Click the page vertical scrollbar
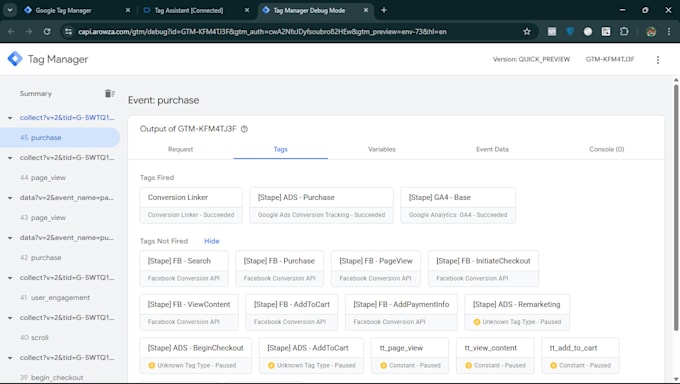The width and height of the screenshot is (680, 384). tap(676, 207)
